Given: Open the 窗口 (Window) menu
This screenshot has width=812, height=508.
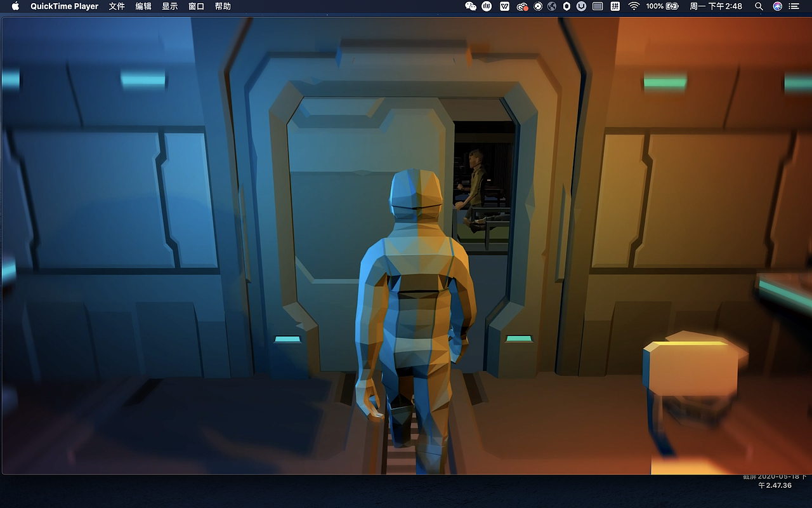Looking at the screenshot, I should [x=197, y=6].
